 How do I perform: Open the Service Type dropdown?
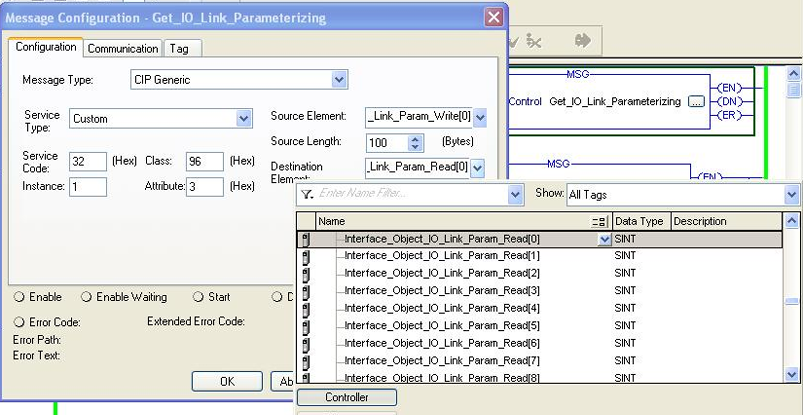pyautogui.click(x=244, y=119)
